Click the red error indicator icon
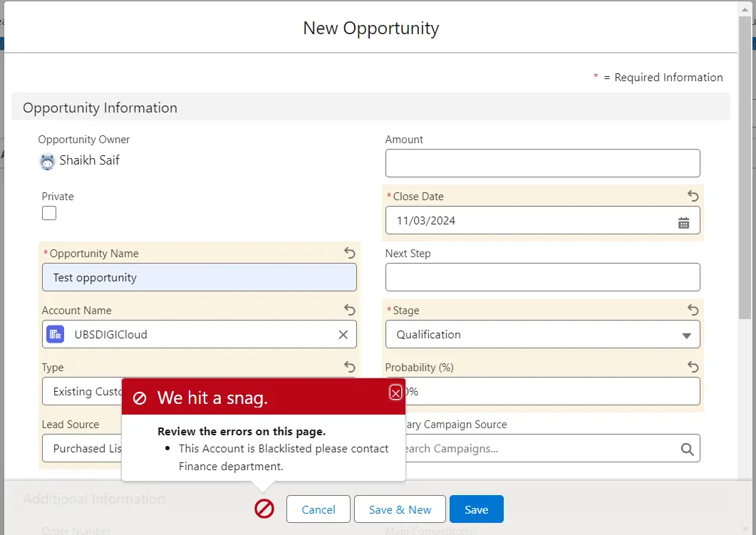 click(264, 509)
